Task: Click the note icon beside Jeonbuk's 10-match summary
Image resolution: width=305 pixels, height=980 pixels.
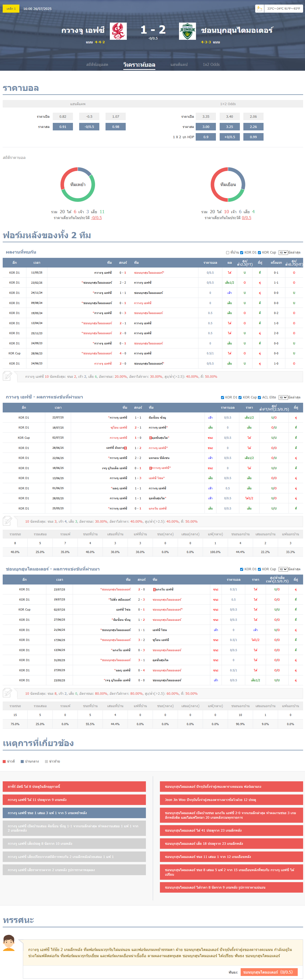Action: point(8,693)
